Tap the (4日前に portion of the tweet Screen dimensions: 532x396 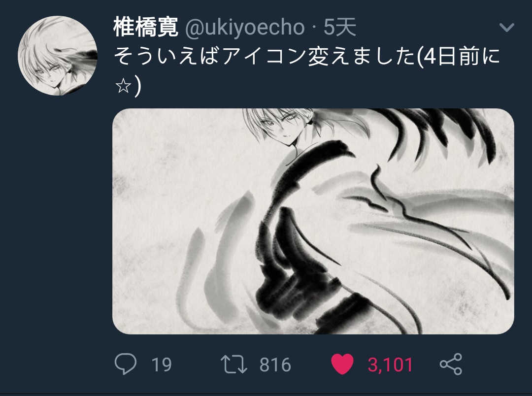[x=458, y=56]
